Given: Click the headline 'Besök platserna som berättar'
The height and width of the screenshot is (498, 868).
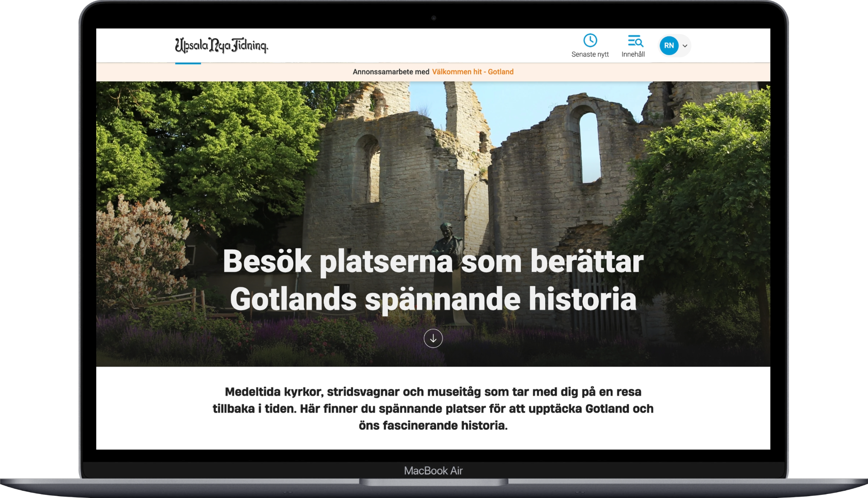Looking at the screenshot, I should 433,261.
